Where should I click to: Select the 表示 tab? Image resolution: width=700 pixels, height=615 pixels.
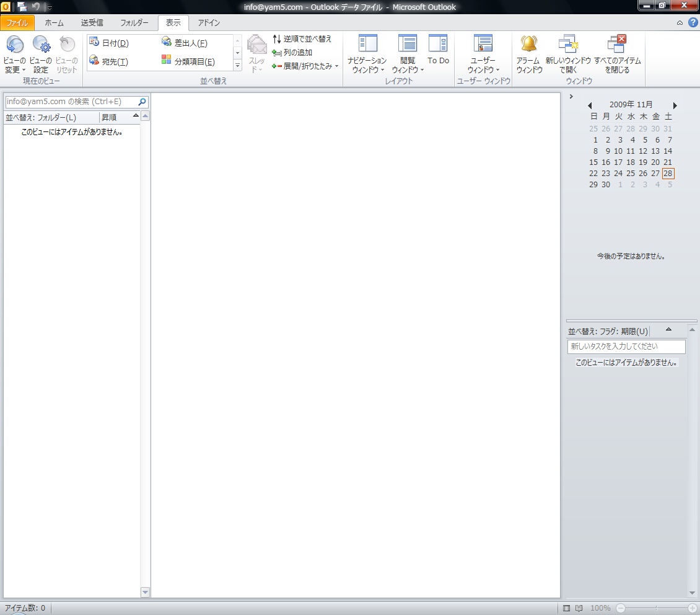(x=173, y=23)
